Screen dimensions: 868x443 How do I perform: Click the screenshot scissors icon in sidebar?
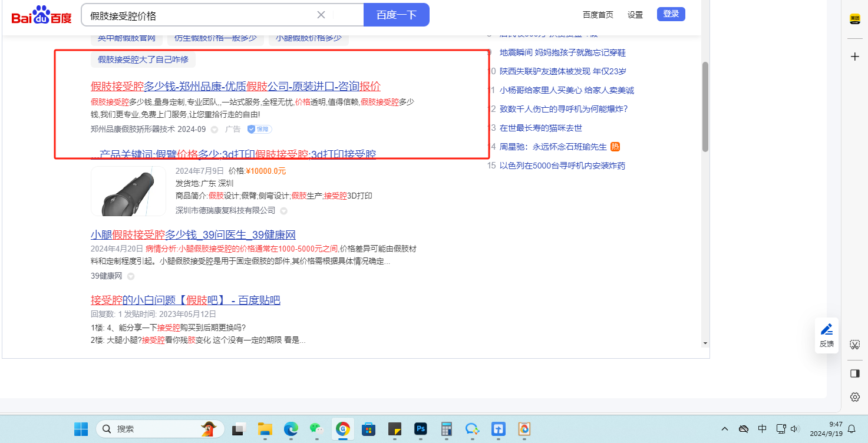point(854,345)
